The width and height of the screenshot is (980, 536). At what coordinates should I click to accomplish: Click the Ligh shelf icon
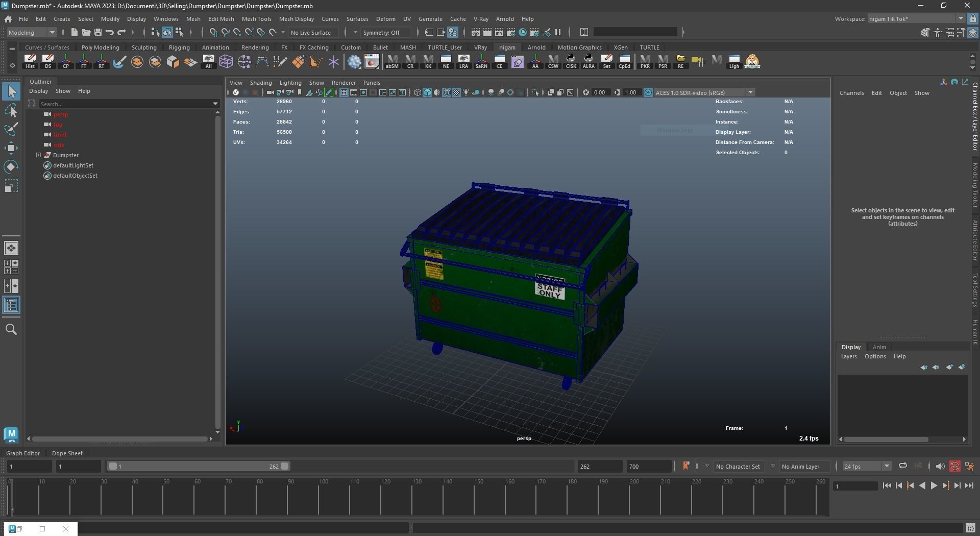coord(734,62)
